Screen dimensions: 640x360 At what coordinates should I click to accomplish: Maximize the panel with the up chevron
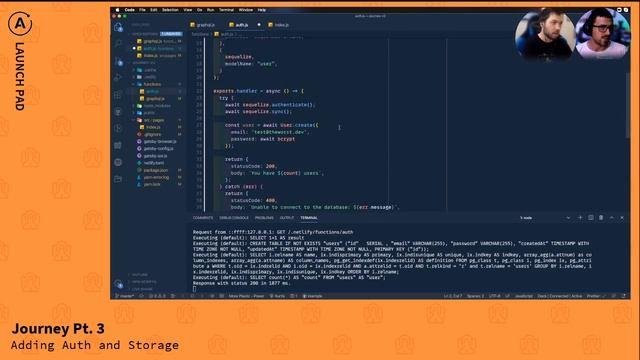pyautogui.click(x=611, y=218)
